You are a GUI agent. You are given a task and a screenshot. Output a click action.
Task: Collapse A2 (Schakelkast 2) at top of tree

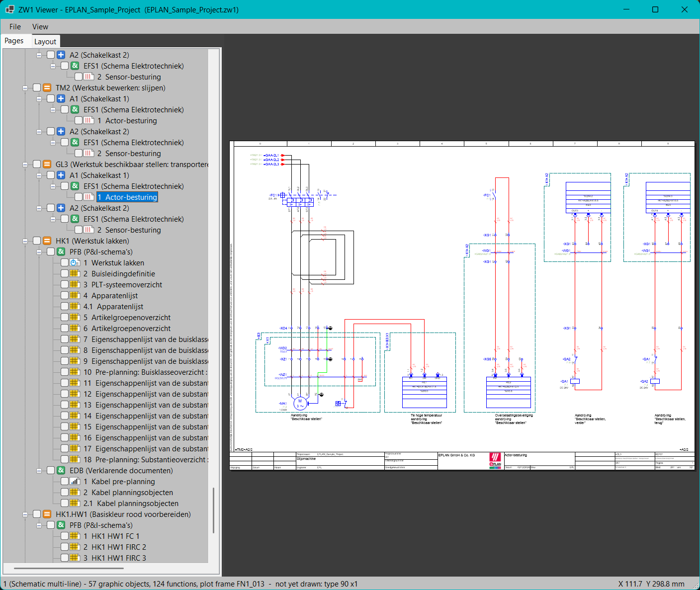pos(39,55)
